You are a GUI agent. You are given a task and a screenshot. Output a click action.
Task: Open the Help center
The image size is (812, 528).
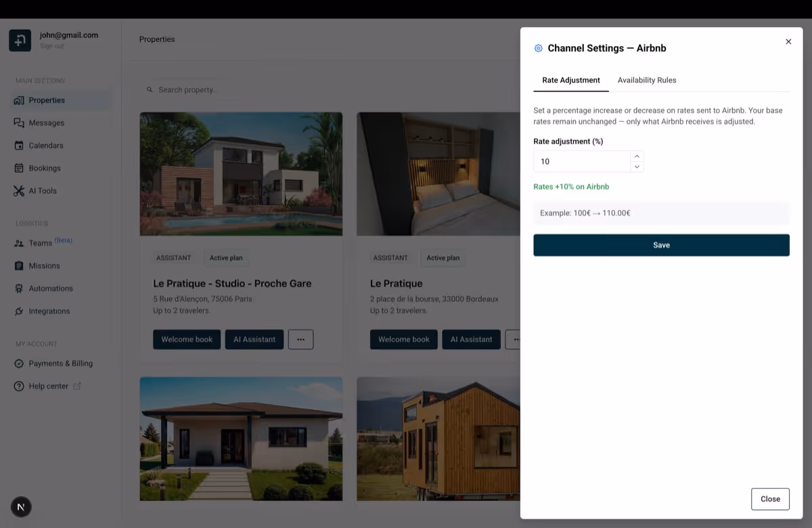(x=49, y=386)
